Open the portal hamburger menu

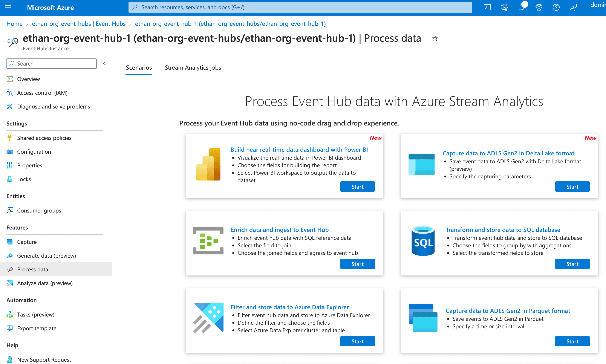pos(8,7)
